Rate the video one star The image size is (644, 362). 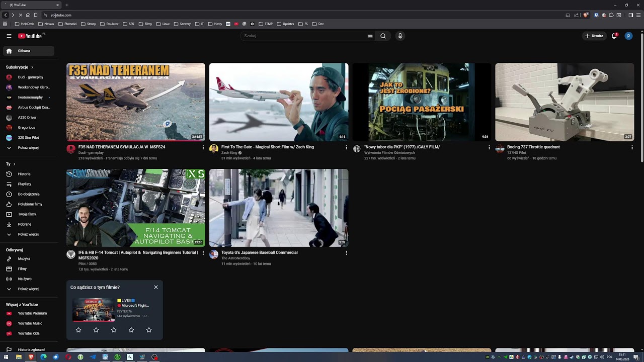[78, 330]
